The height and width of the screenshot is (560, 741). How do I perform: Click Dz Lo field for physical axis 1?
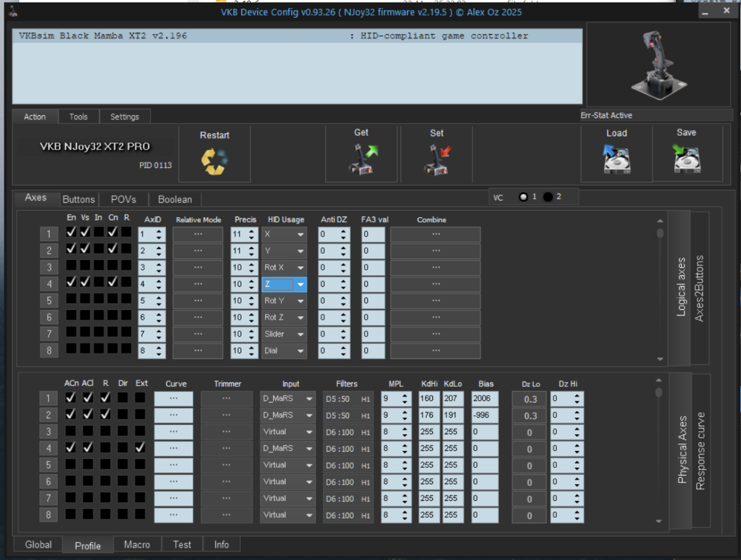click(529, 399)
